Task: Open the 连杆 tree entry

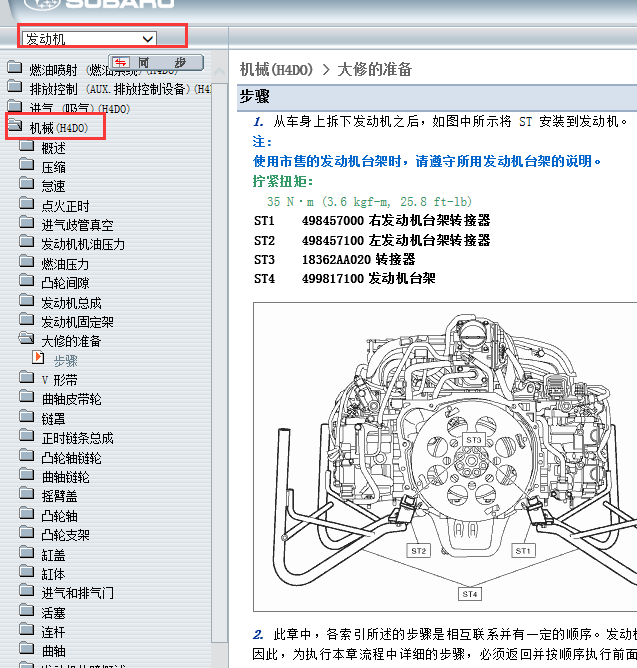Action: point(53,632)
